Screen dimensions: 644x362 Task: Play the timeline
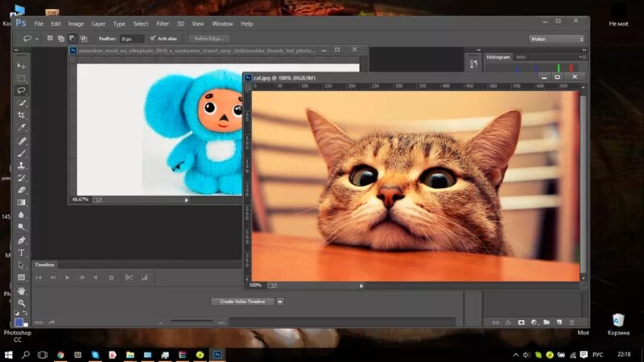click(x=68, y=278)
